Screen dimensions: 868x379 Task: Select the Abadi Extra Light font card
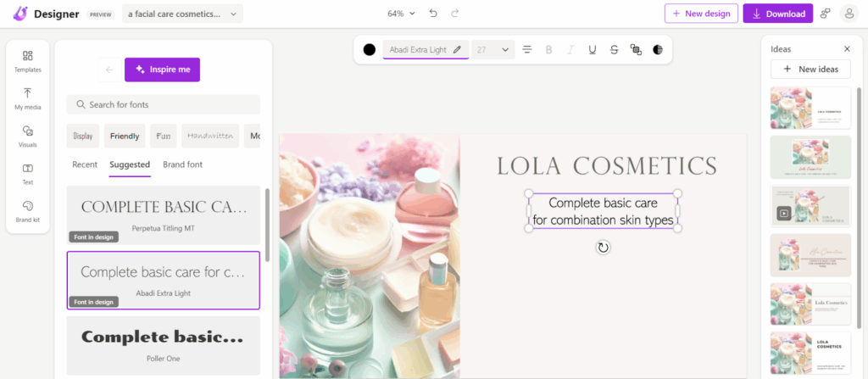coord(164,281)
